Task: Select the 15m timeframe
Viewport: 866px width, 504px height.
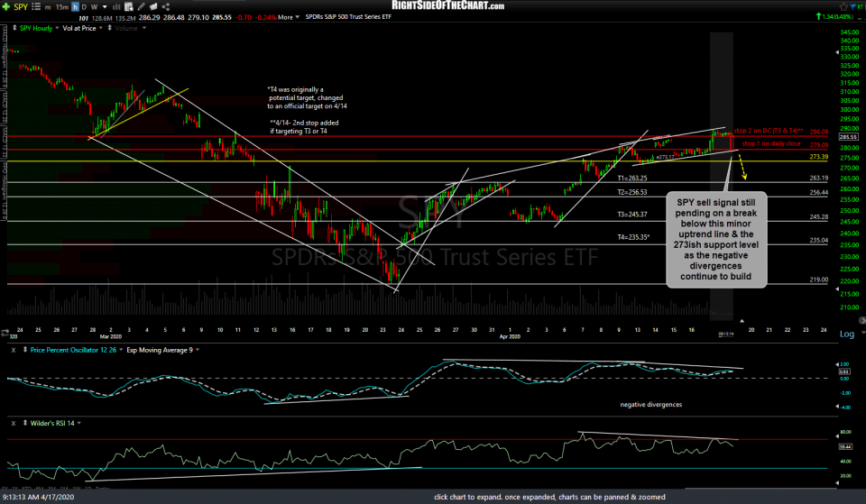Action: tap(62, 7)
